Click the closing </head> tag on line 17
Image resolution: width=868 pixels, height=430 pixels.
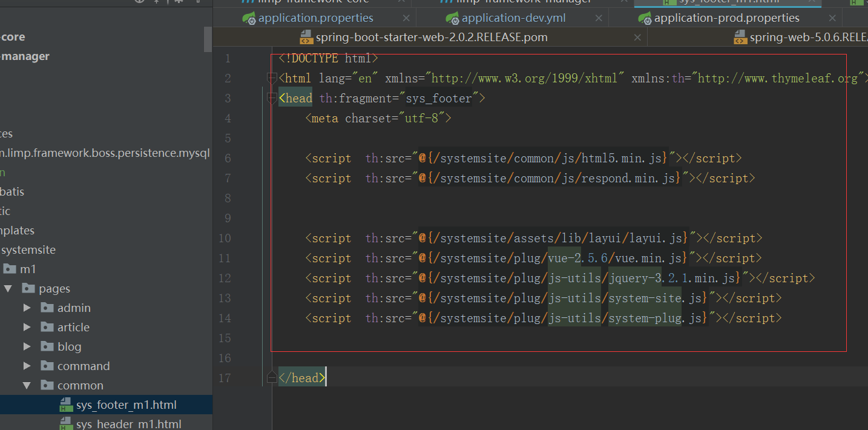[302, 378]
